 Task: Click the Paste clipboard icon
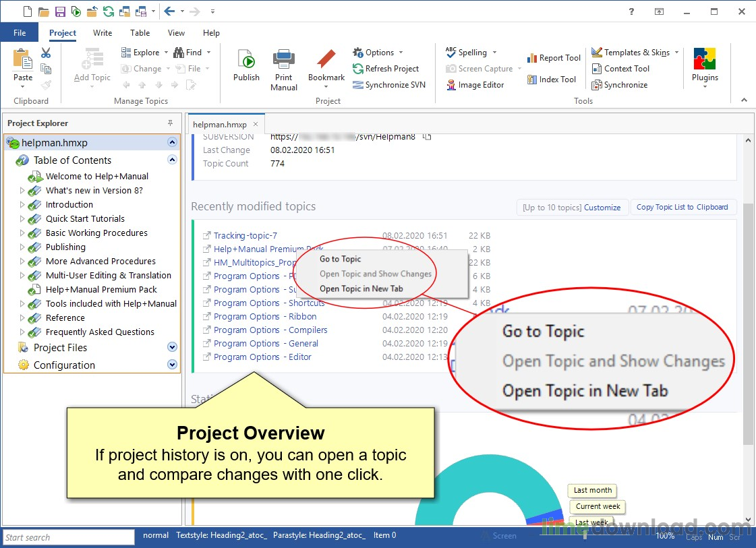22,60
